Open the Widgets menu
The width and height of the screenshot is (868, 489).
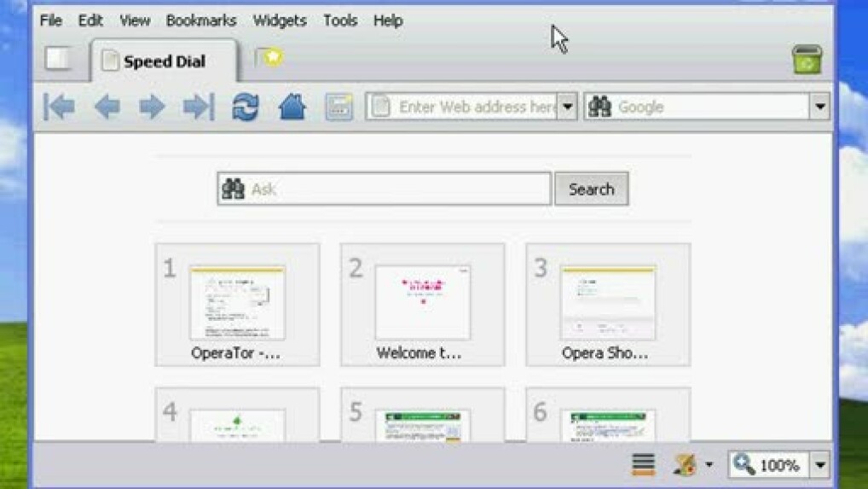[280, 20]
